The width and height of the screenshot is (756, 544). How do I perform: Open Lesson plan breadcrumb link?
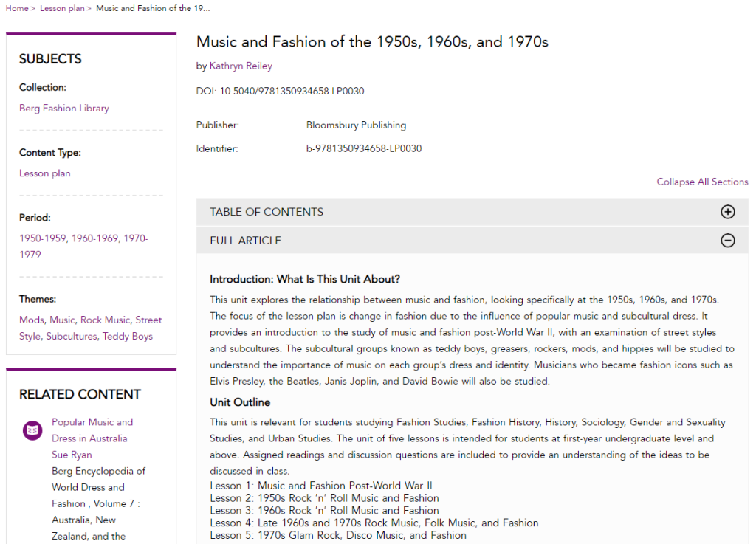[x=62, y=8]
